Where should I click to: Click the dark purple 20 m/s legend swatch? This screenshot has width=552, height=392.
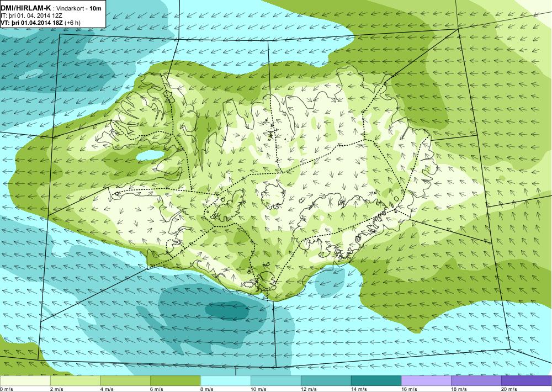click(527, 381)
